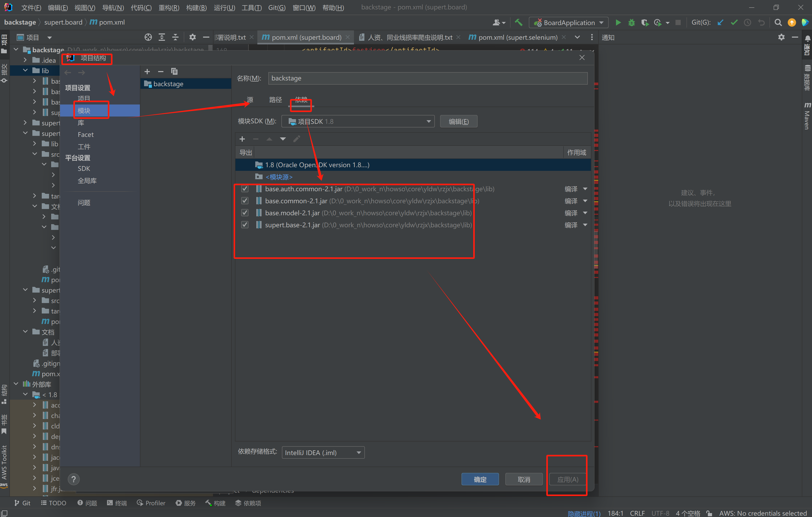This screenshot has height=517, width=812.
Task: Click the 确定 button
Action: tap(480, 479)
